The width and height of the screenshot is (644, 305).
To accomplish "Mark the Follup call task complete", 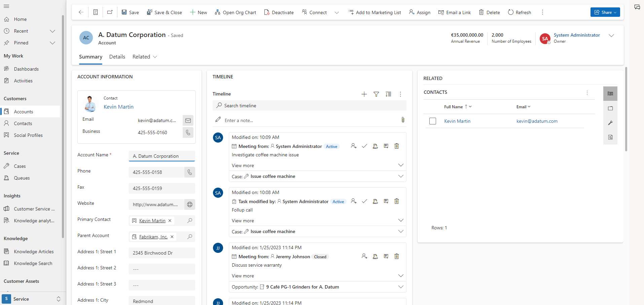I will [x=365, y=201].
